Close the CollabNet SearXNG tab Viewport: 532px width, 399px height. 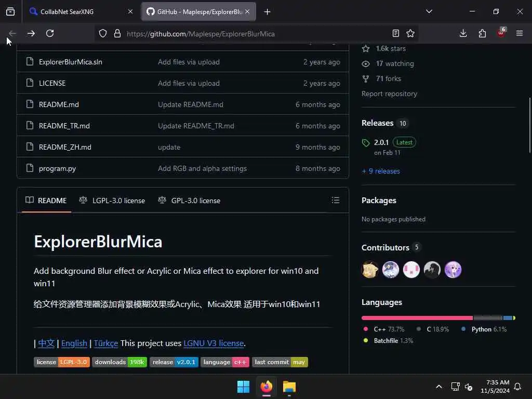coord(130,11)
